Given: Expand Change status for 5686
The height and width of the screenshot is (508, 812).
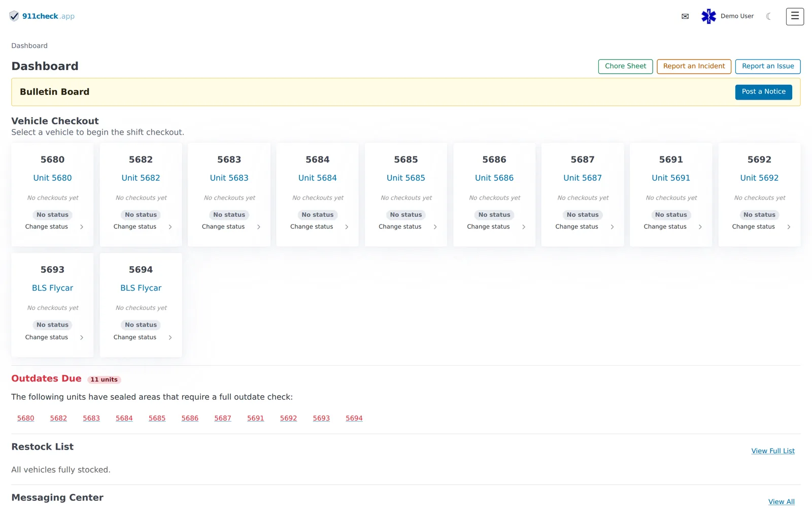Looking at the screenshot, I should point(496,227).
